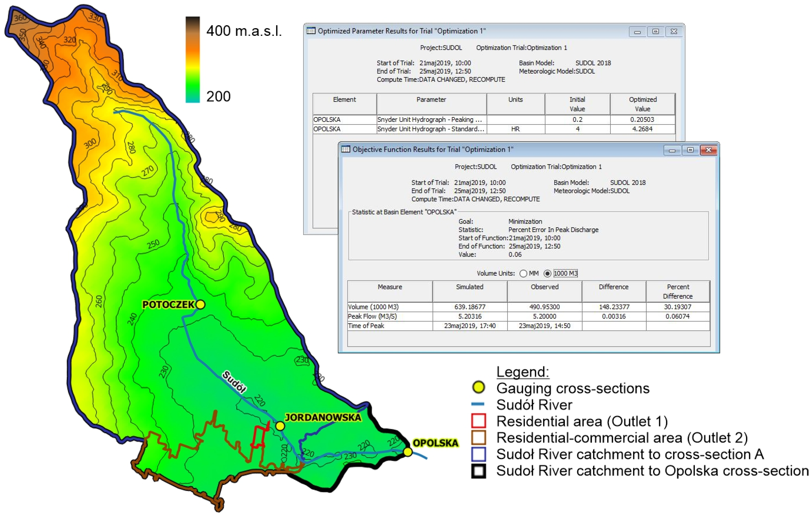Click the JORDANOWSKA gauging point marker
Image resolution: width=812 pixels, height=516 pixels.
[x=280, y=426]
